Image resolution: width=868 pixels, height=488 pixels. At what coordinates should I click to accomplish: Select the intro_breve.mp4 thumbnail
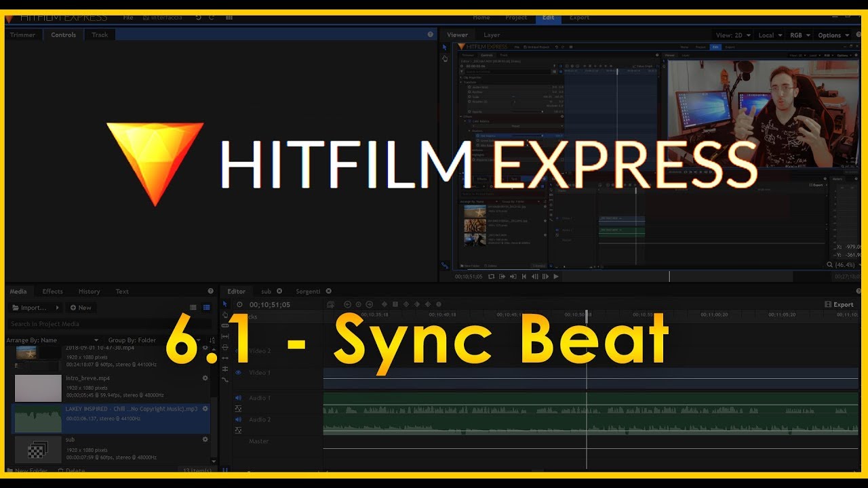38,388
